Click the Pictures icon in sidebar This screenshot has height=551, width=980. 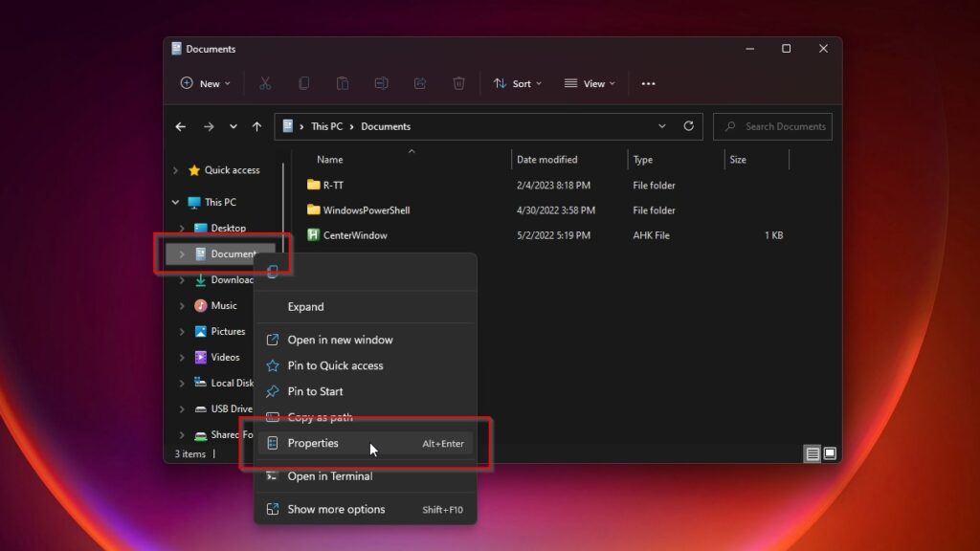(x=201, y=331)
